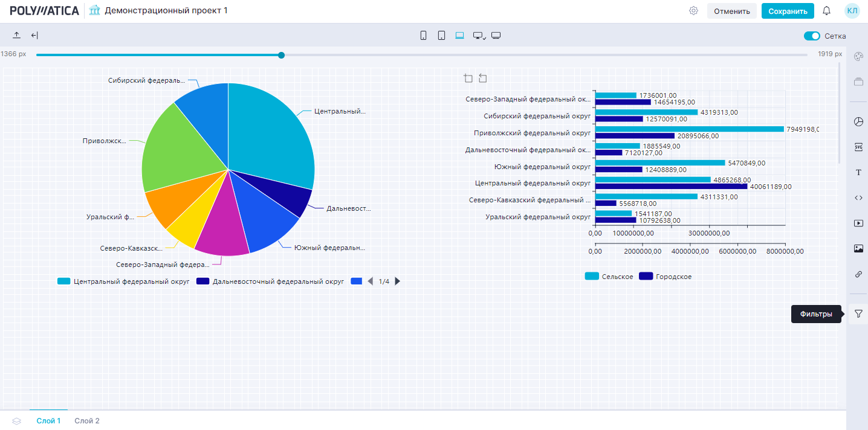Insert code embed element from sidebar
The image size is (868, 430).
(x=858, y=197)
